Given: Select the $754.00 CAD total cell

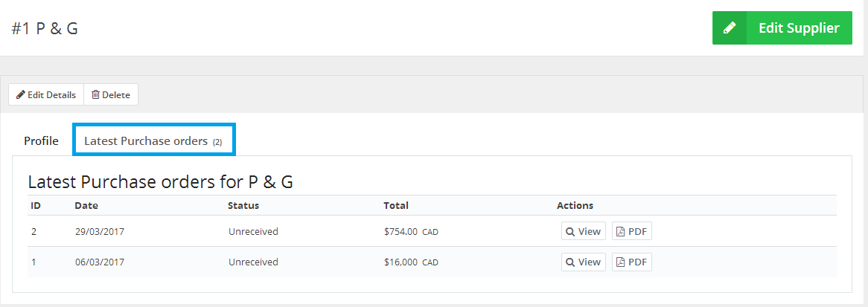Looking at the screenshot, I should [x=411, y=232].
